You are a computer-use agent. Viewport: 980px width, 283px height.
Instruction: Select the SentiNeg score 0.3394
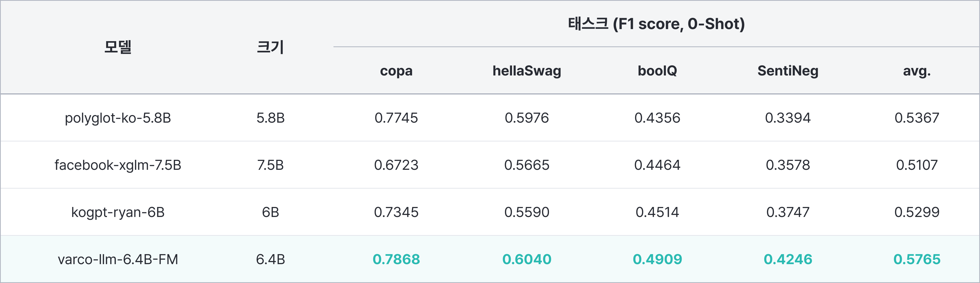pos(788,118)
